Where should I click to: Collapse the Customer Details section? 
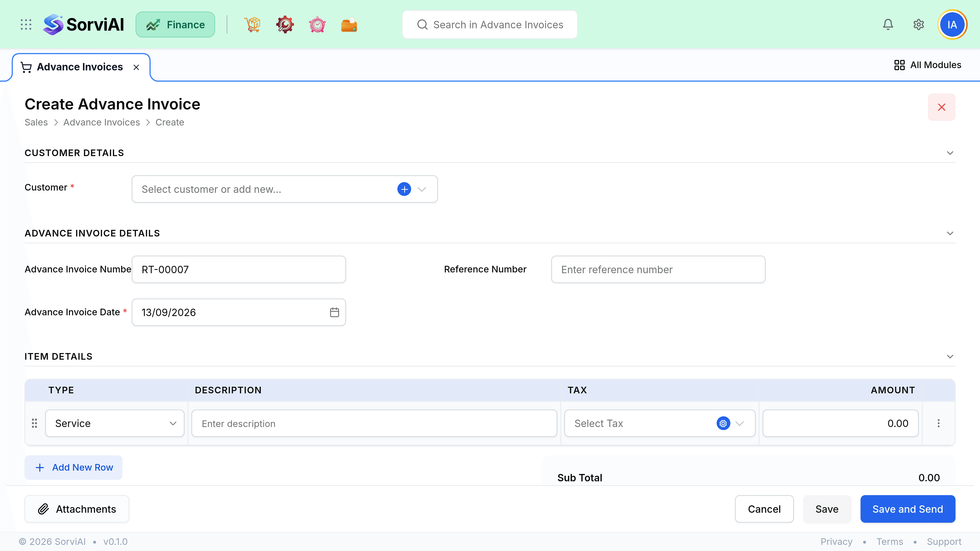(x=950, y=153)
